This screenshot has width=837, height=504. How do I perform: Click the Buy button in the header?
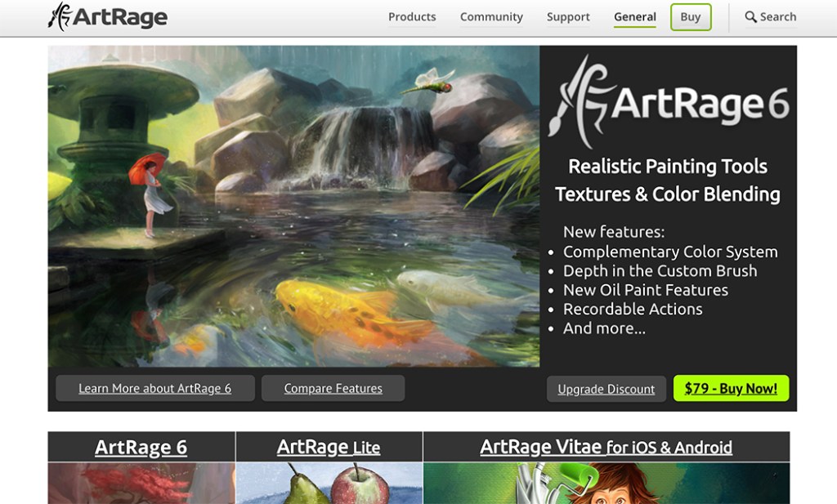691,17
